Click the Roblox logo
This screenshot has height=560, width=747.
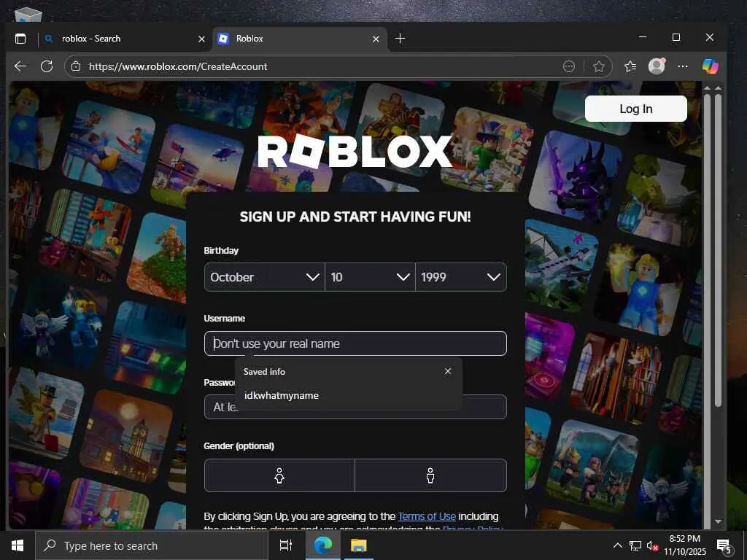(355, 152)
